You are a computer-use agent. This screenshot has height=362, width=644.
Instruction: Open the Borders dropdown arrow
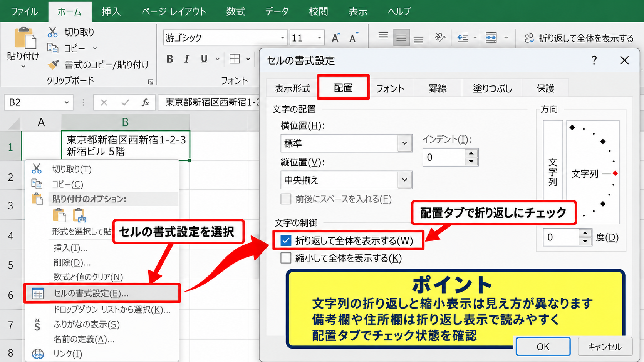tap(248, 59)
